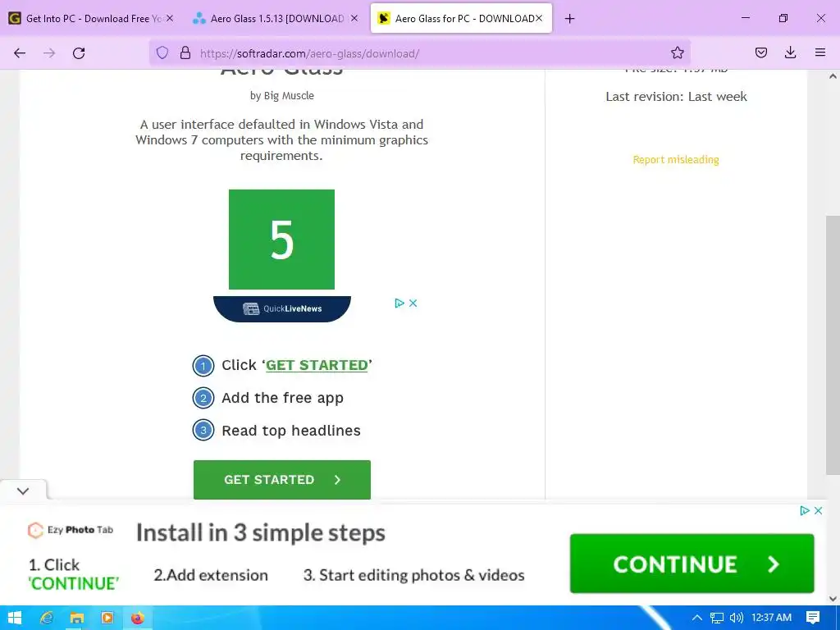Open the Firefox downloads panel
The width and height of the screenshot is (840, 630).
pyautogui.click(x=790, y=52)
